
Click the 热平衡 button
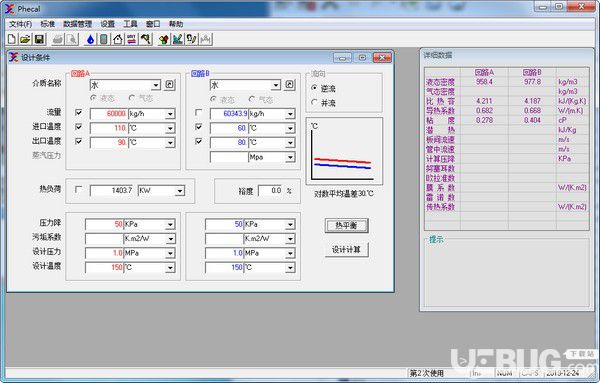[346, 225]
